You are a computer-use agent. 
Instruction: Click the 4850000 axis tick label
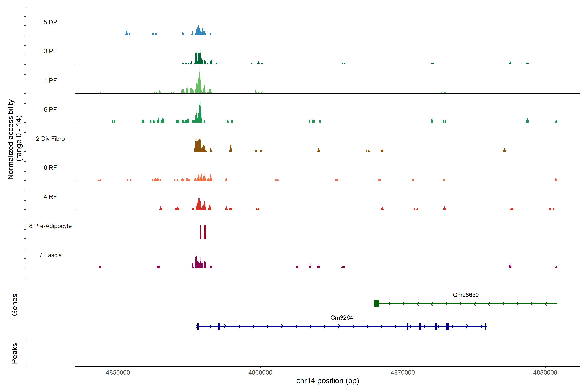118,372
